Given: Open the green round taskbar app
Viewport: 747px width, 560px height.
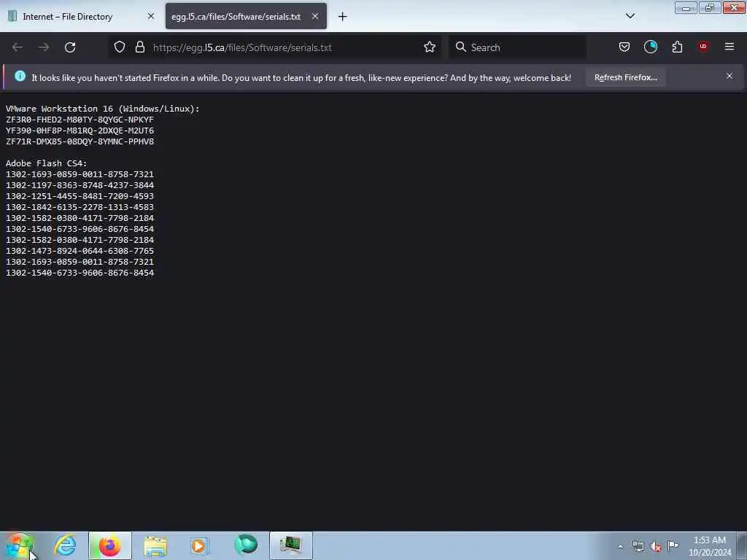Looking at the screenshot, I should tap(246, 545).
